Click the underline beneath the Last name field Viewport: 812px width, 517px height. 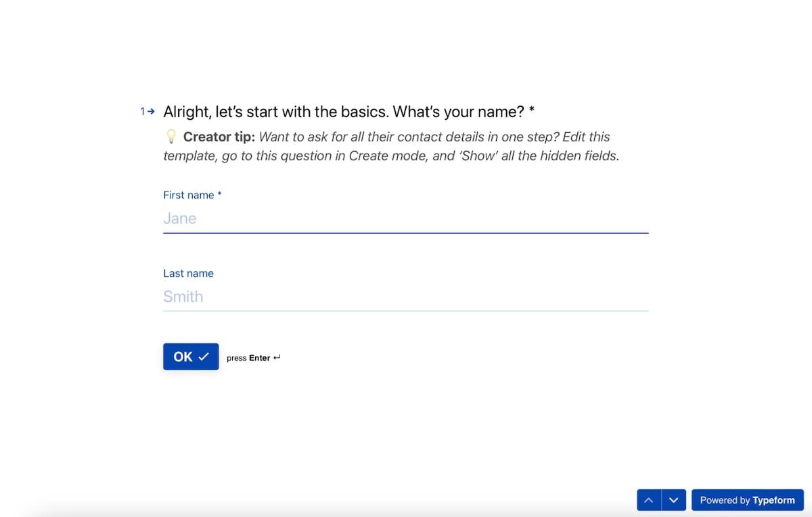click(x=405, y=311)
